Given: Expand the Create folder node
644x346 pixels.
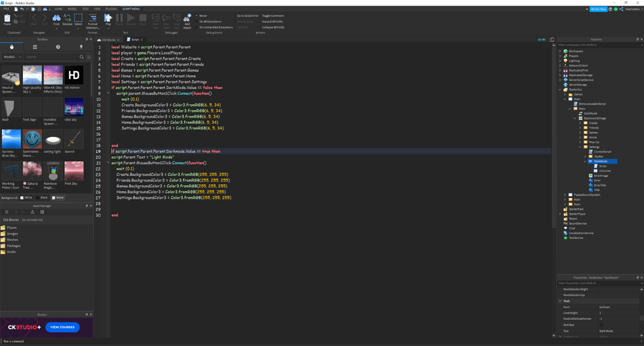Looking at the screenshot, I should click(580, 123).
